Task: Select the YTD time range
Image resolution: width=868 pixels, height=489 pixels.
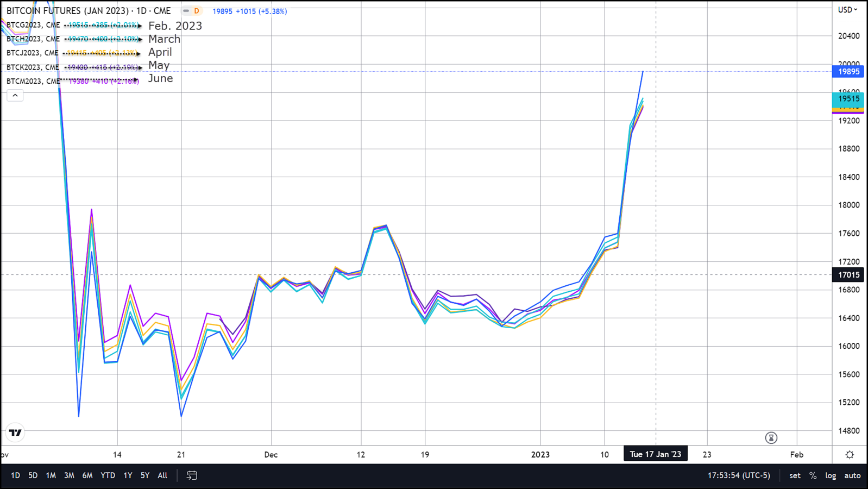Action: (x=108, y=475)
